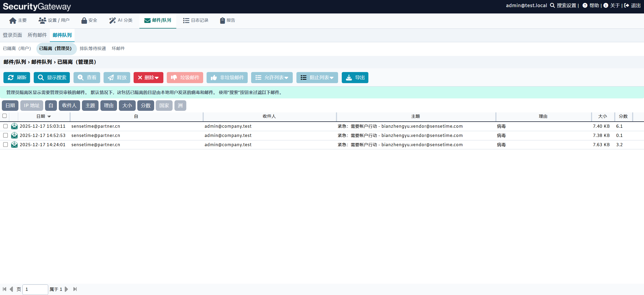Open 排队等待投递 queue tab
644x295 pixels.
93,49
